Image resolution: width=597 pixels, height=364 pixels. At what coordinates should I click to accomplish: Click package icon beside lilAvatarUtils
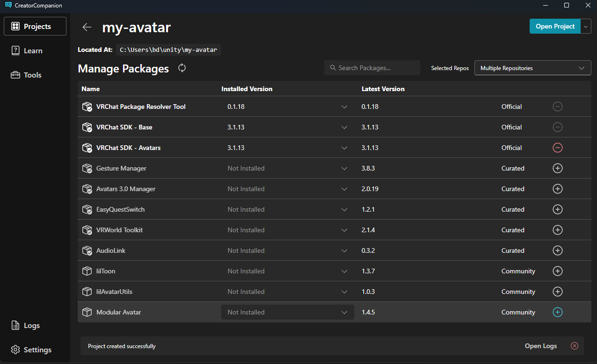[x=87, y=292]
